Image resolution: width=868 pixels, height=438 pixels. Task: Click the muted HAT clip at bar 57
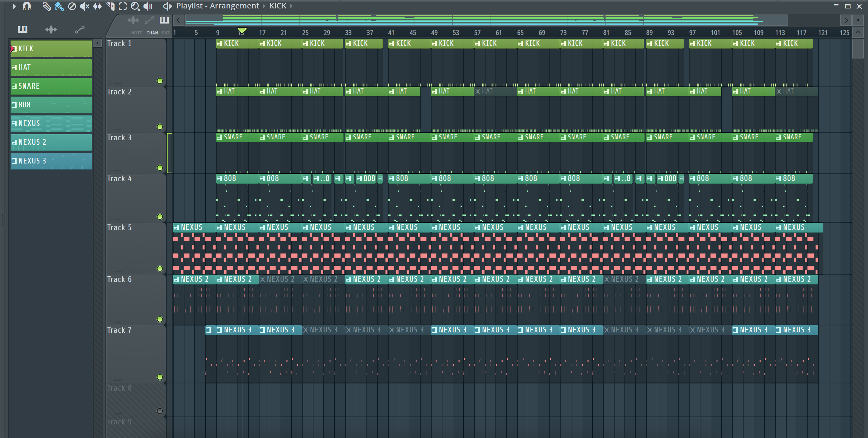(x=495, y=91)
